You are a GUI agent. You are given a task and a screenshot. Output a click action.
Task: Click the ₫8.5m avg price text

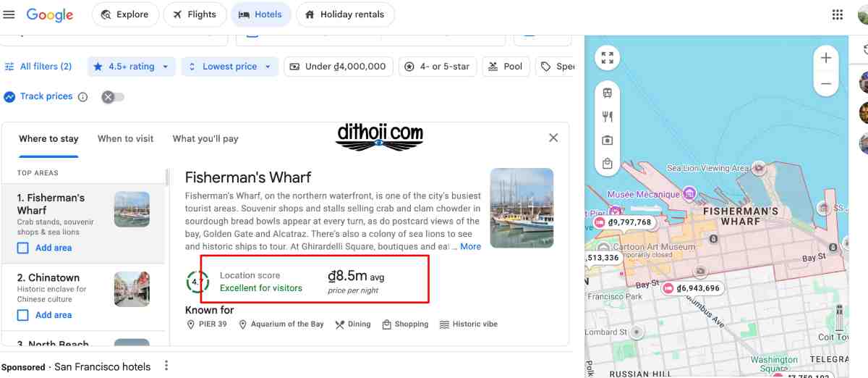tap(357, 276)
